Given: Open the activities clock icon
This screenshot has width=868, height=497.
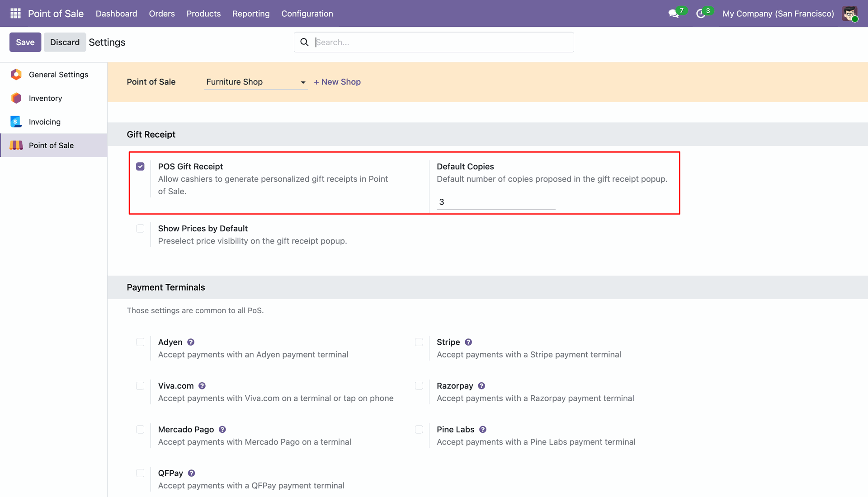Looking at the screenshot, I should [701, 14].
